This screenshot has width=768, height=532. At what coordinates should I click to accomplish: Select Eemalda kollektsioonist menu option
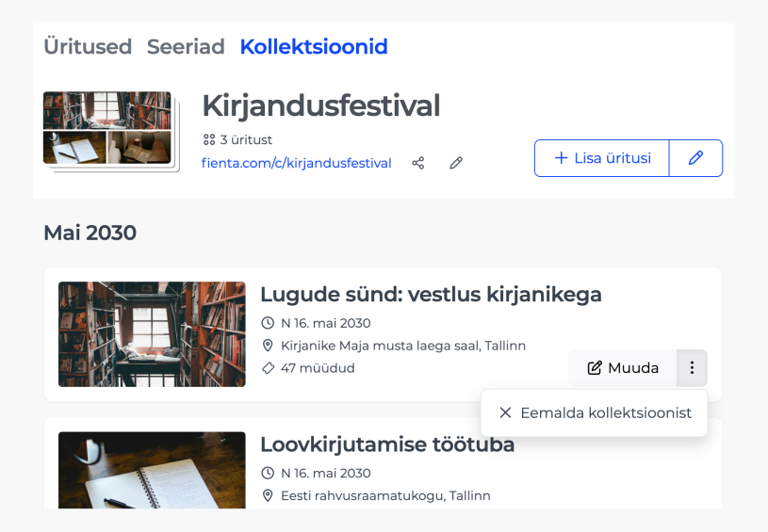(x=594, y=412)
